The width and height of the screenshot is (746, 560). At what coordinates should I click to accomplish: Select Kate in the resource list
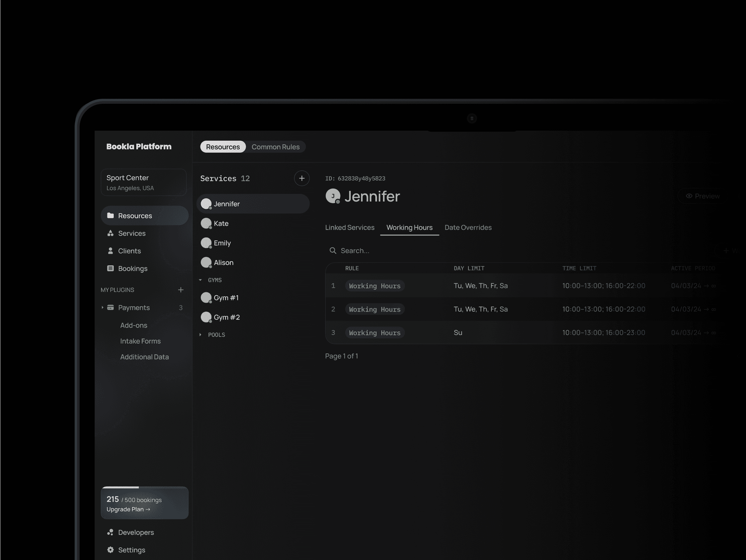pyautogui.click(x=221, y=223)
